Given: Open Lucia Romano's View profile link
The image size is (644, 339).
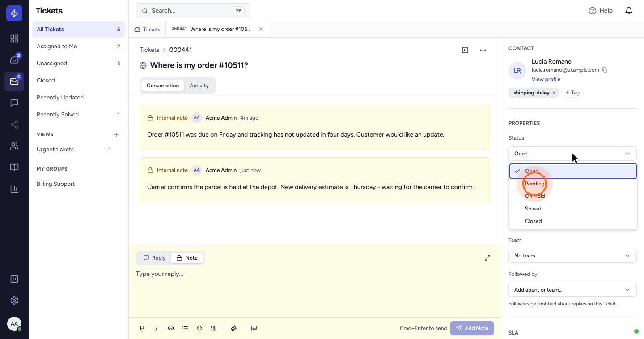Looking at the screenshot, I should [546, 79].
